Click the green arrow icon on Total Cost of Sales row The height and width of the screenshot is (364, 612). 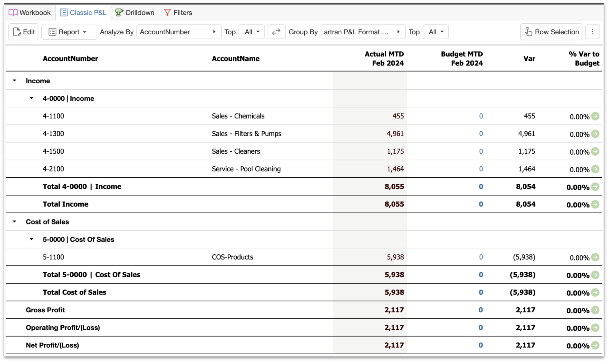pyautogui.click(x=595, y=292)
